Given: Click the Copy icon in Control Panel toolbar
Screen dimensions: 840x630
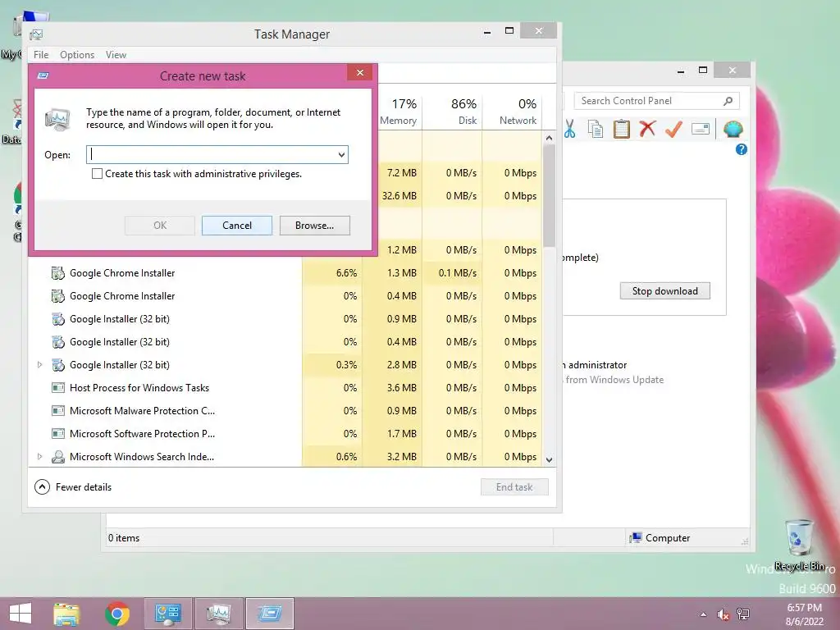Looking at the screenshot, I should [x=596, y=129].
